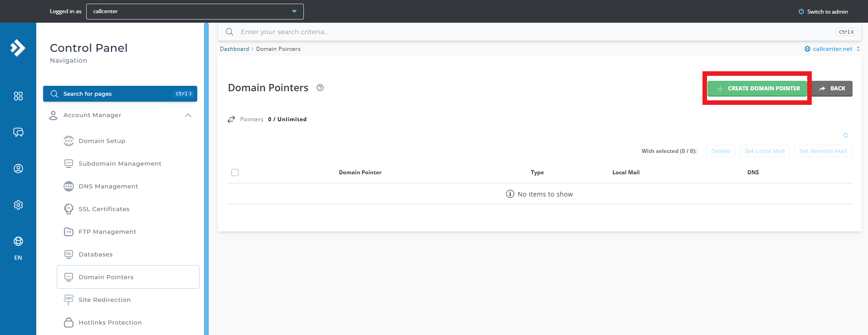Click the help question mark beside Domain Pointers
The width and height of the screenshot is (868, 335).
click(320, 88)
